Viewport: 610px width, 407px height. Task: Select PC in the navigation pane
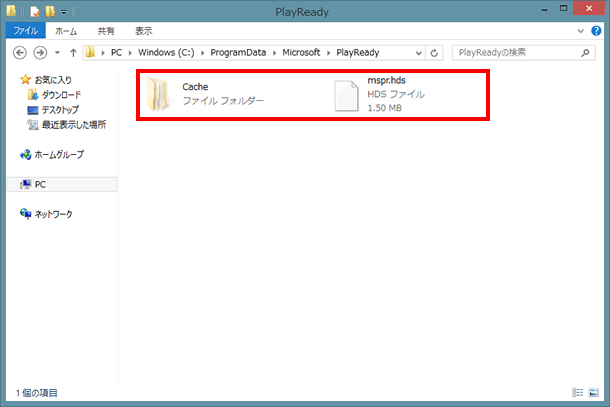coord(62,184)
